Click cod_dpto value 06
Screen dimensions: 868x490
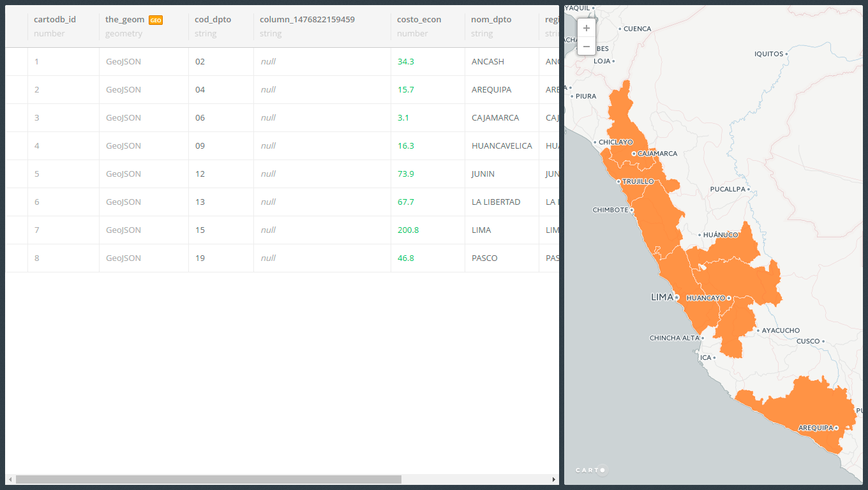point(200,118)
